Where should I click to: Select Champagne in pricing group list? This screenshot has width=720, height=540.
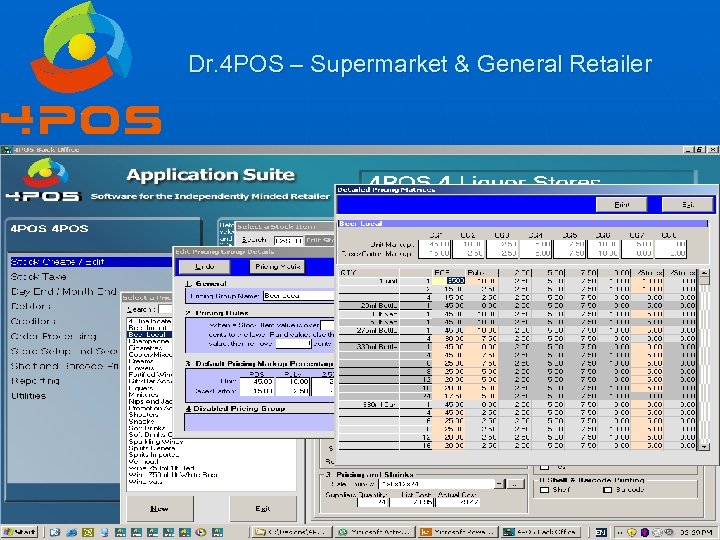[150, 341]
